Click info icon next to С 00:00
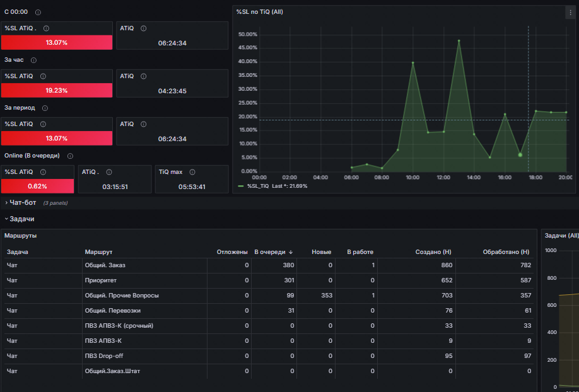This screenshot has height=392, width=579. (x=38, y=12)
